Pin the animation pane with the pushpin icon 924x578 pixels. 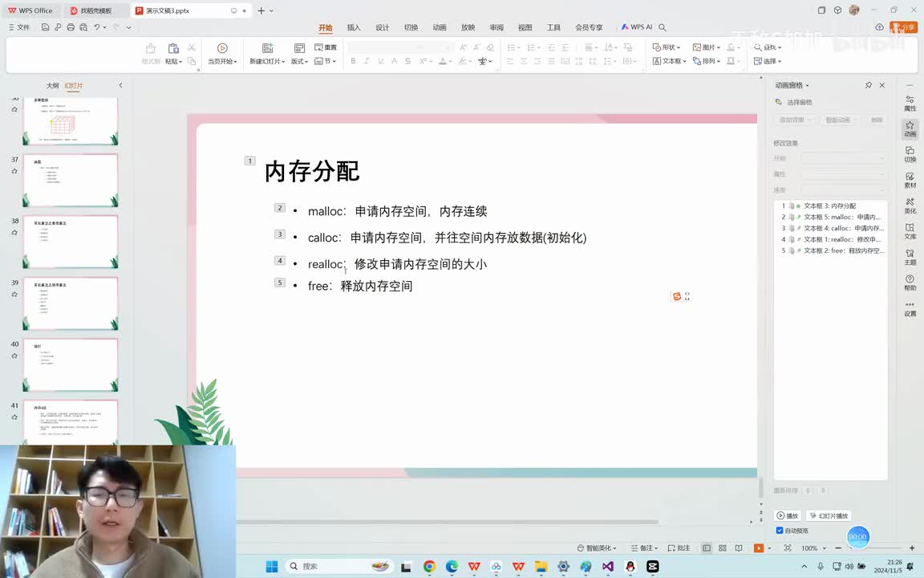(868, 85)
